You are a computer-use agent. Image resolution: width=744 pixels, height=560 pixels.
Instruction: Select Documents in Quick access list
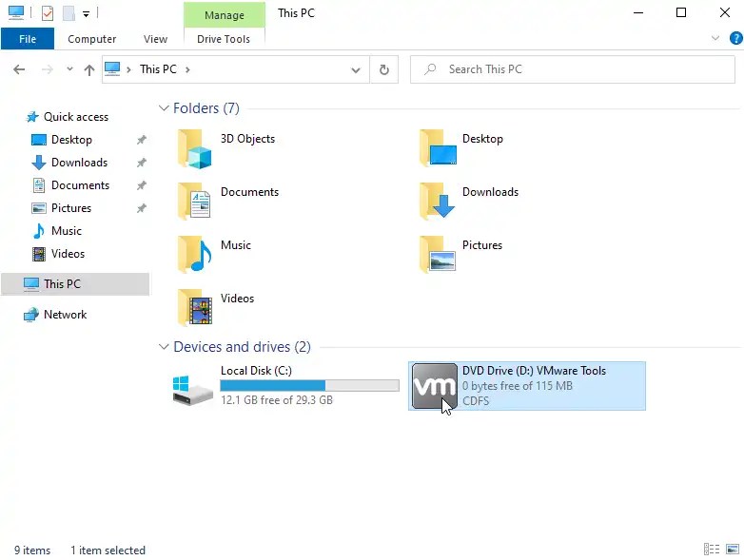[80, 185]
